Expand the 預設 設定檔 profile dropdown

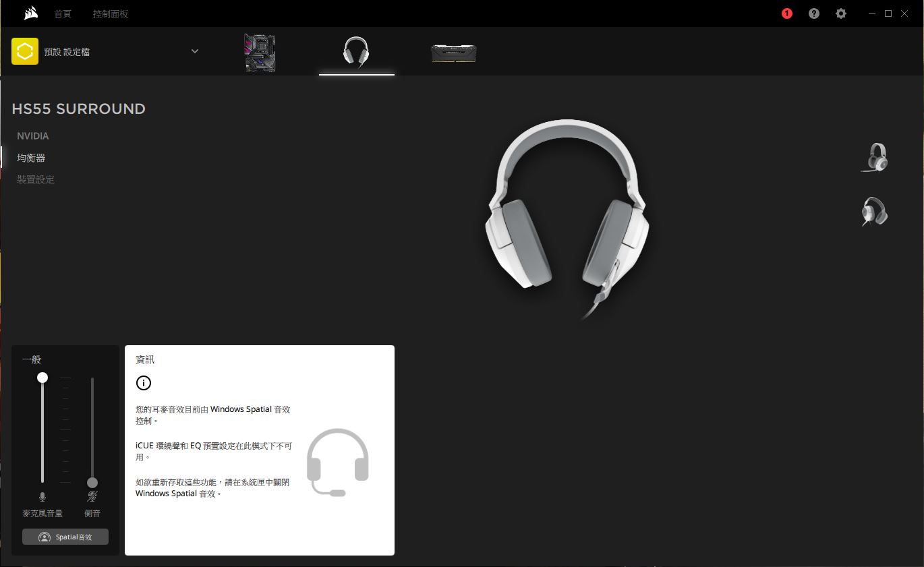click(195, 51)
